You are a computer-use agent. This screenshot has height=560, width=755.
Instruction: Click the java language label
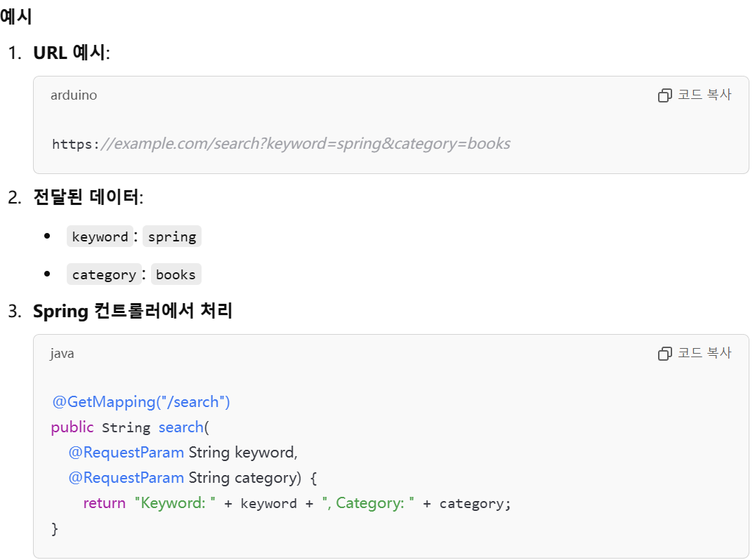pos(62,354)
